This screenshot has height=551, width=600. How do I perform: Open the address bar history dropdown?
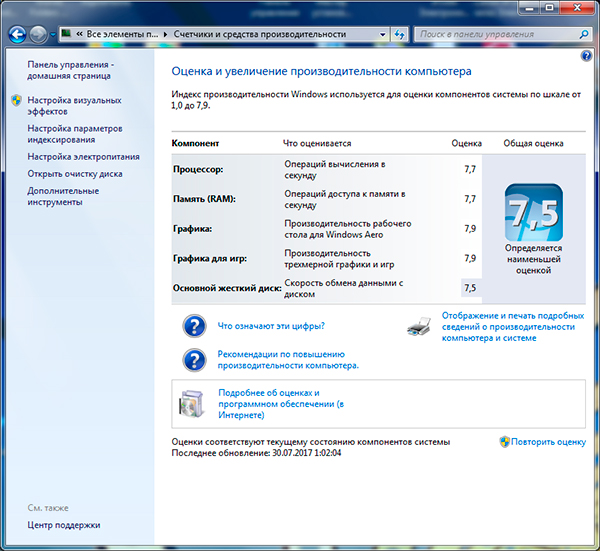[382, 34]
